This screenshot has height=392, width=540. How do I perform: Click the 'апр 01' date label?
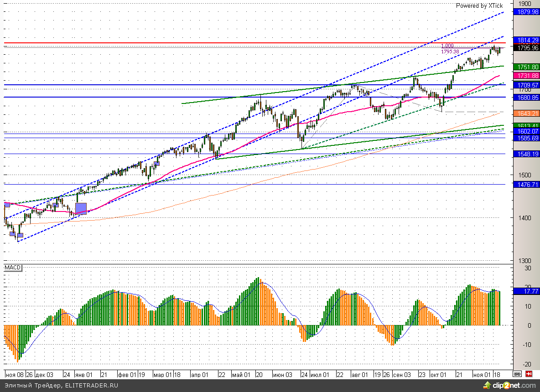(199, 374)
